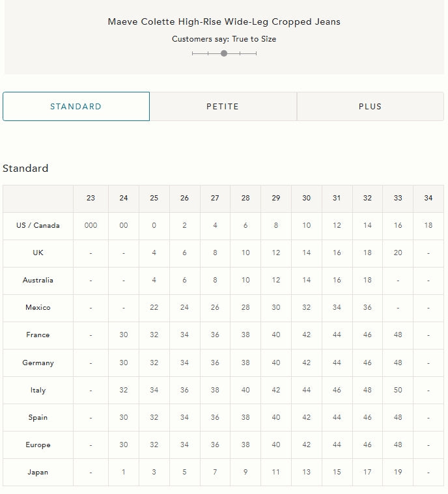Viewport: 448px width, 494px height.
Task: Click the Standard section heading
Action: (x=25, y=168)
